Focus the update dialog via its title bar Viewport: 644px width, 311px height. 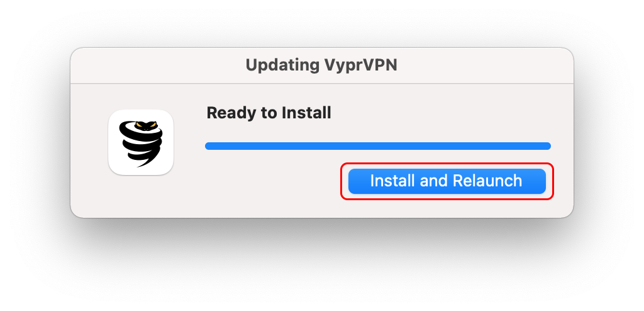321,65
